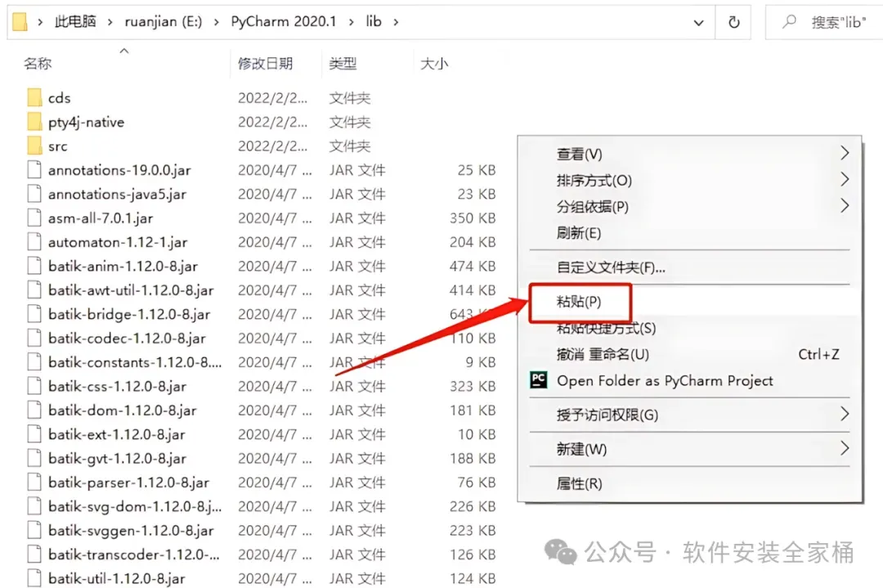The width and height of the screenshot is (883, 588).
Task: Choose 自定义文件夹(F)... menu entry
Action: pyautogui.click(x=611, y=267)
